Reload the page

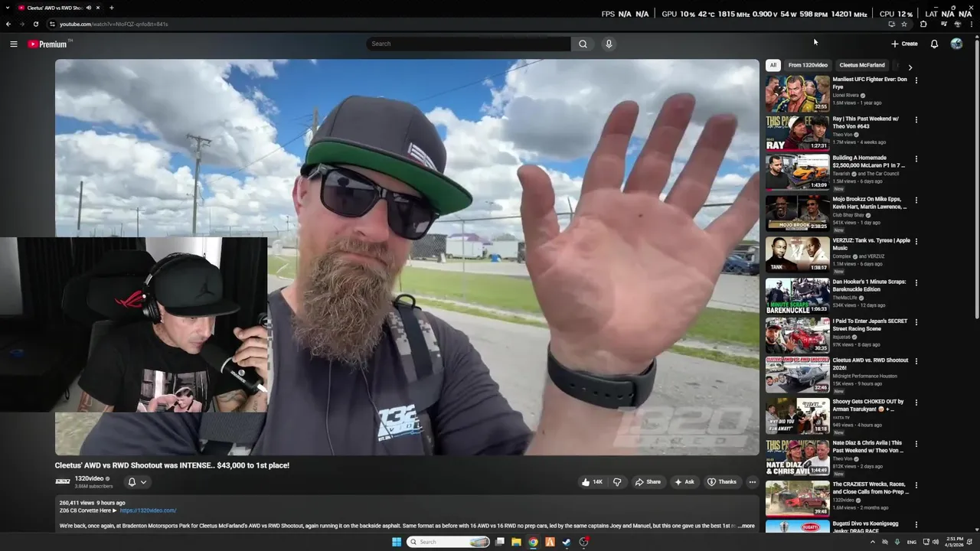[x=36, y=24]
